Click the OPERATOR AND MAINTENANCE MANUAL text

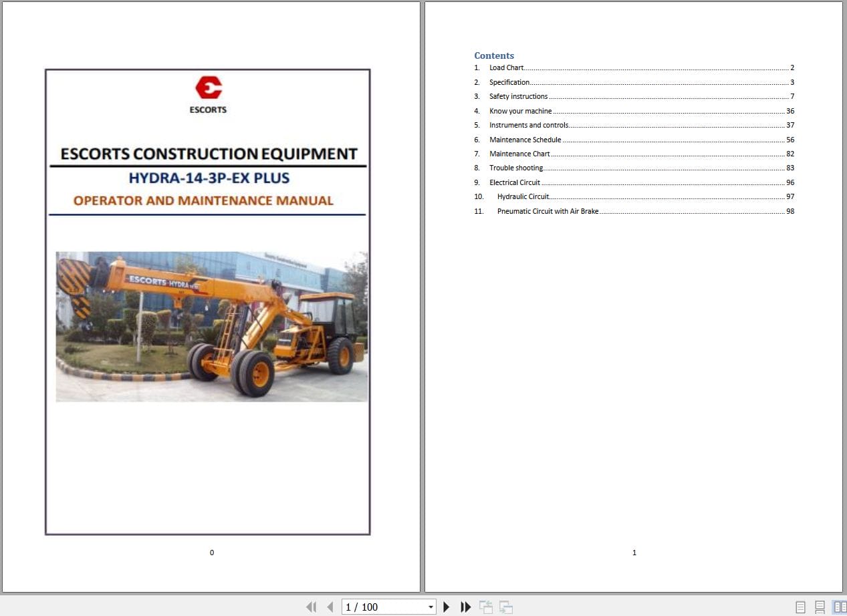pos(203,200)
